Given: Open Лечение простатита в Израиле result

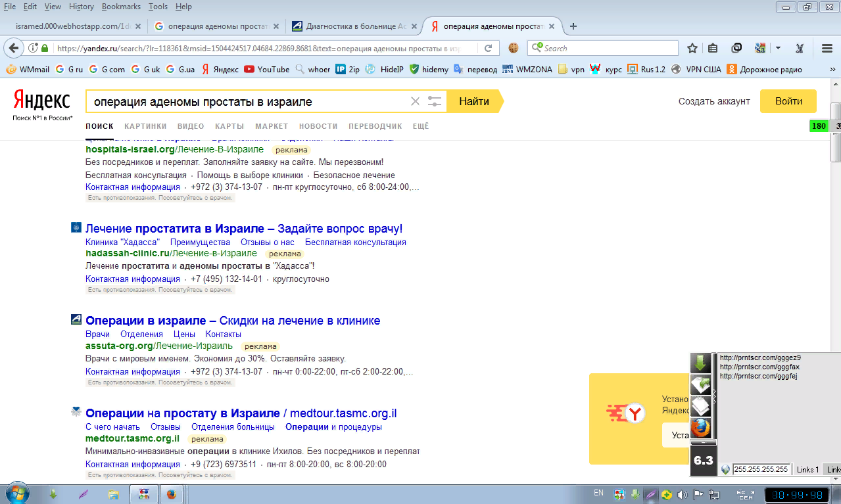Looking at the screenshot, I should [244, 229].
